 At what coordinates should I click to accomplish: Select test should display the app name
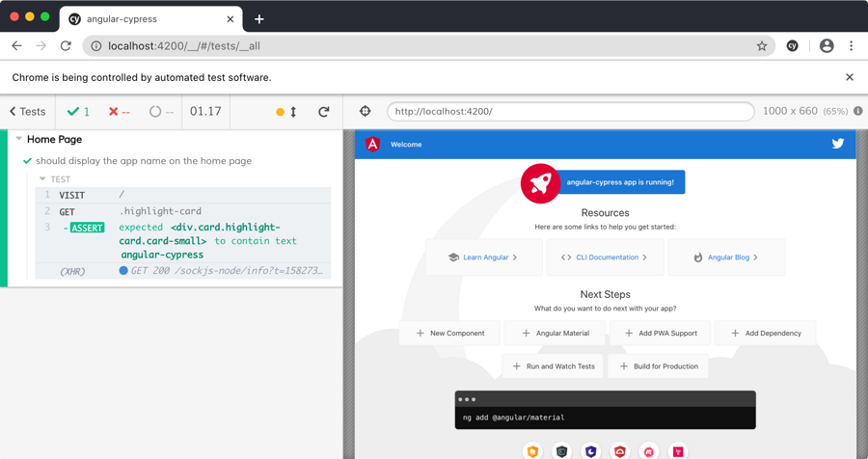click(144, 161)
